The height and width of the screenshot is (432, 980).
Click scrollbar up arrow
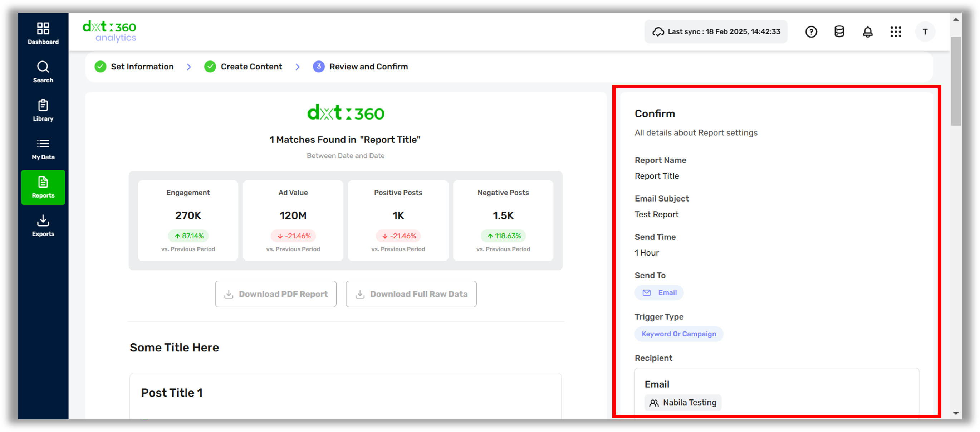coord(956,19)
